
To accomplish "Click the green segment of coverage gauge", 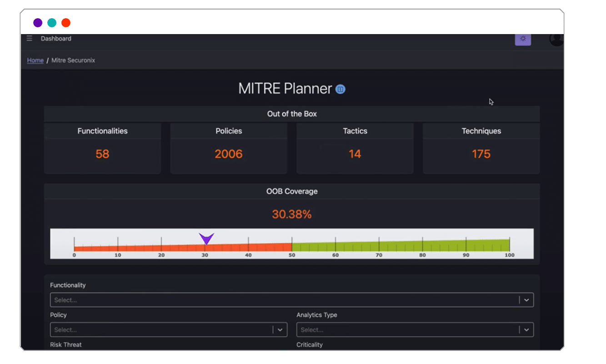I will [x=401, y=246].
